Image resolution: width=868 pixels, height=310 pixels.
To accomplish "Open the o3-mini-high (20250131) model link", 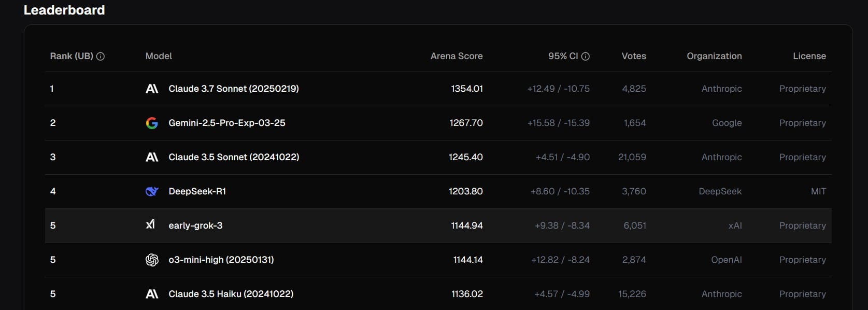I will pyautogui.click(x=221, y=260).
